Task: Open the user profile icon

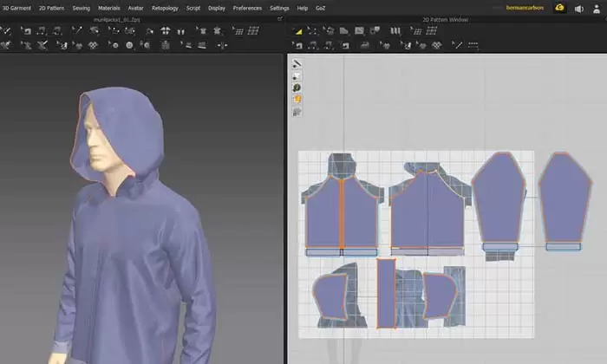Action: (x=597, y=9)
